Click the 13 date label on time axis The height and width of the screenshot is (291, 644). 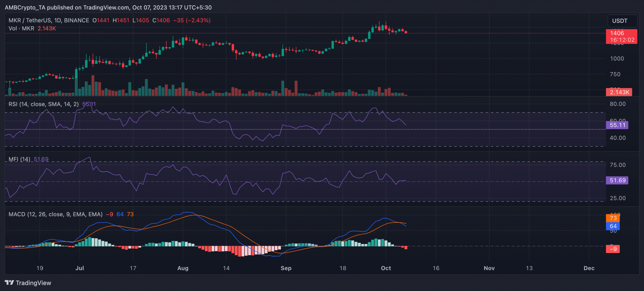[529, 268]
